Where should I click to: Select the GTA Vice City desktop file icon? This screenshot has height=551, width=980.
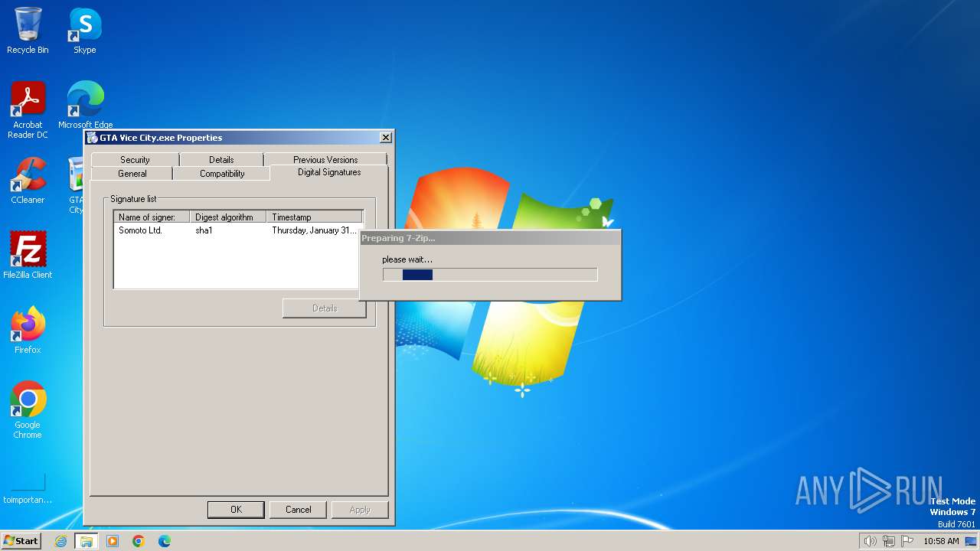click(76, 186)
